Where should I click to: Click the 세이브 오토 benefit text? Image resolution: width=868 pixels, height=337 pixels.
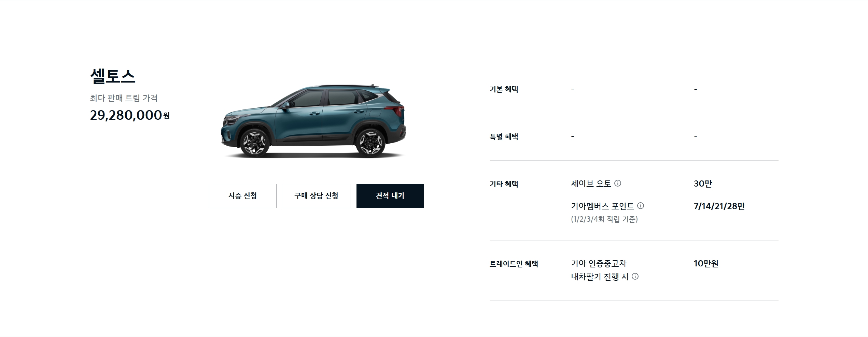coord(591,184)
